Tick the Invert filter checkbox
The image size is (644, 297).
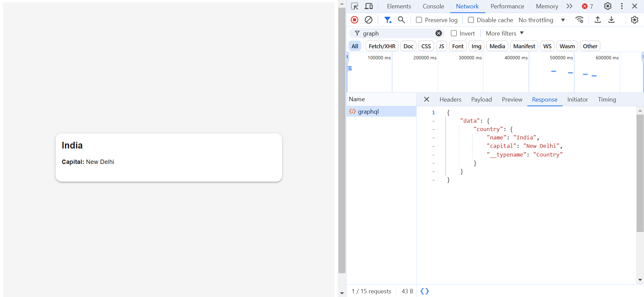[454, 33]
